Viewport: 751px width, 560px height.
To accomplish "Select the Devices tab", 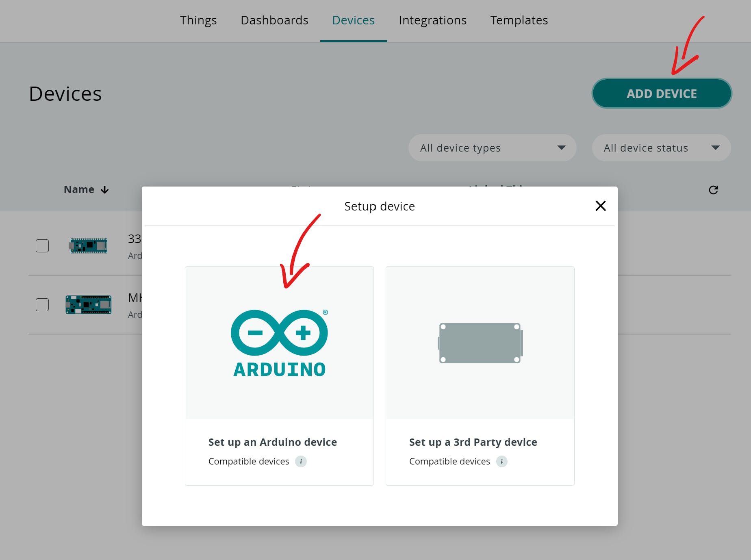I will (x=353, y=20).
